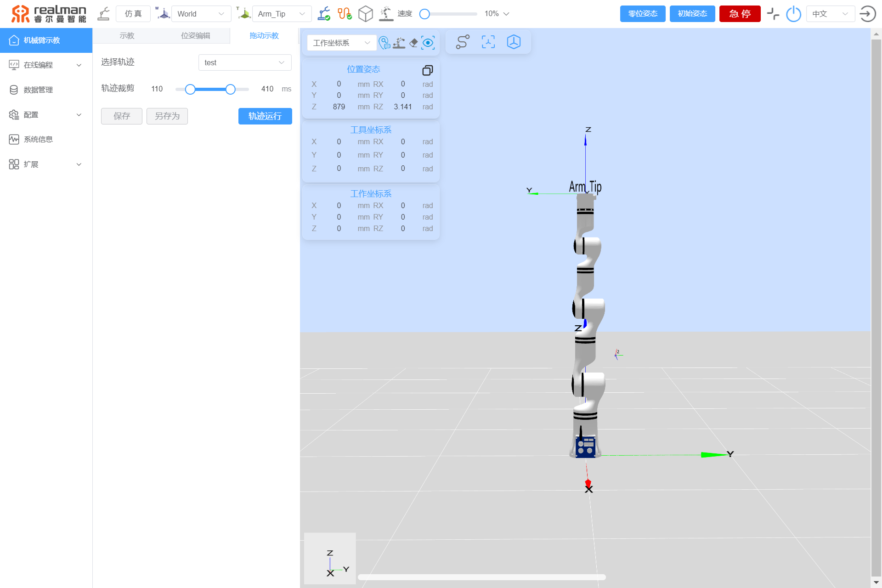This screenshot has width=882, height=588.
Task: Click the fit view icon
Action: pyautogui.click(x=487, y=42)
